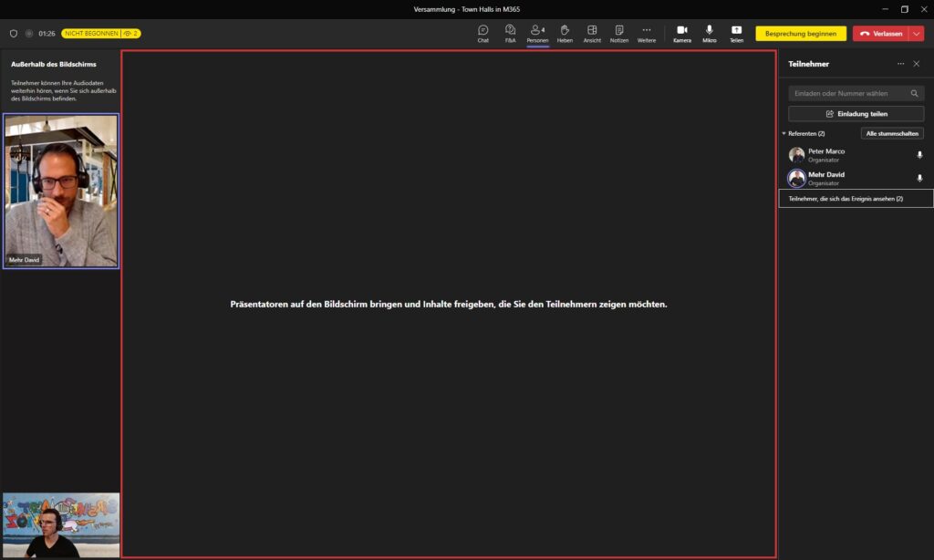Click Peter Marco's avatar

tap(796, 155)
